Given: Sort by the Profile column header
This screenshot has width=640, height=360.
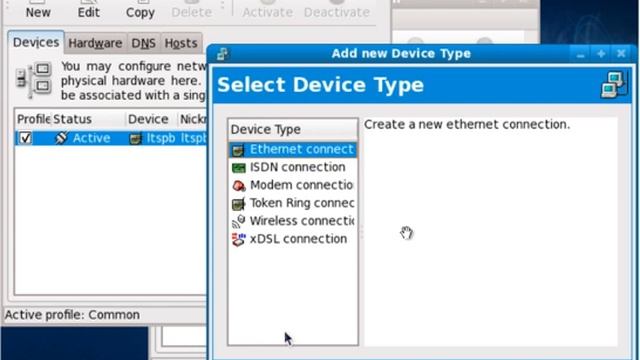Looking at the screenshot, I should point(33,119).
